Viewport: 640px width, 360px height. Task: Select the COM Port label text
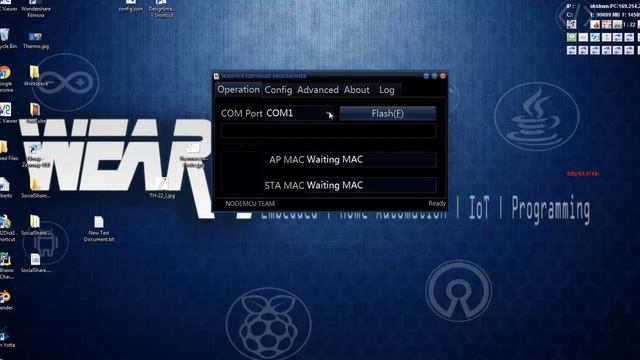(x=241, y=113)
